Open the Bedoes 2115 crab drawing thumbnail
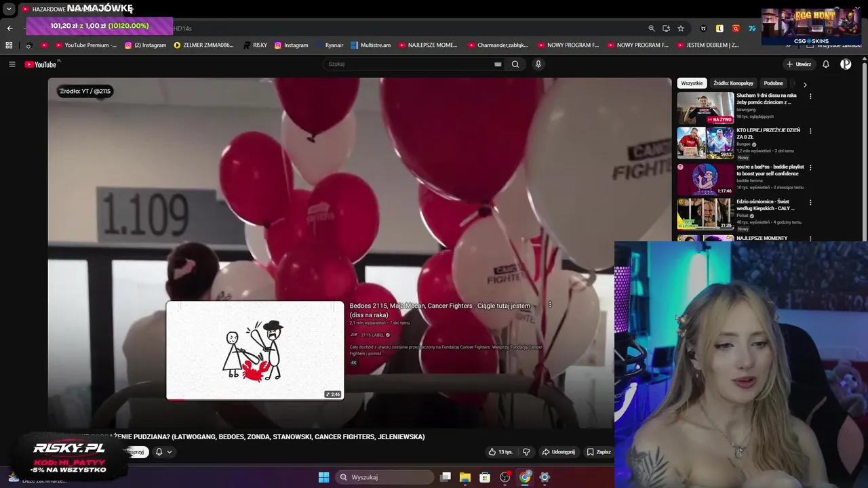 click(x=255, y=350)
